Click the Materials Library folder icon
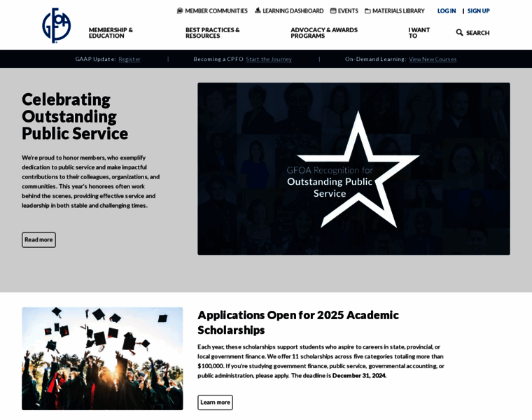Viewport: 532px width, 420px height. click(367, 11)
